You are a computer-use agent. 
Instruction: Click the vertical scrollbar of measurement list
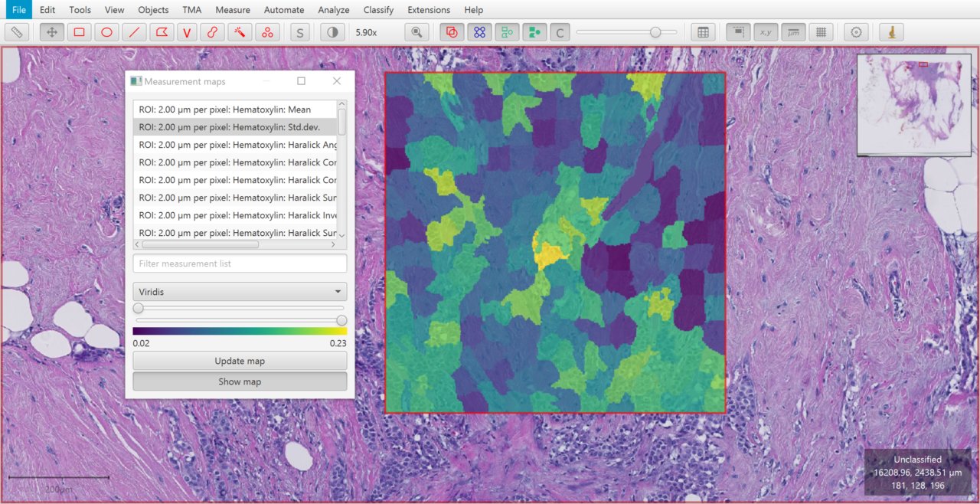342,123
